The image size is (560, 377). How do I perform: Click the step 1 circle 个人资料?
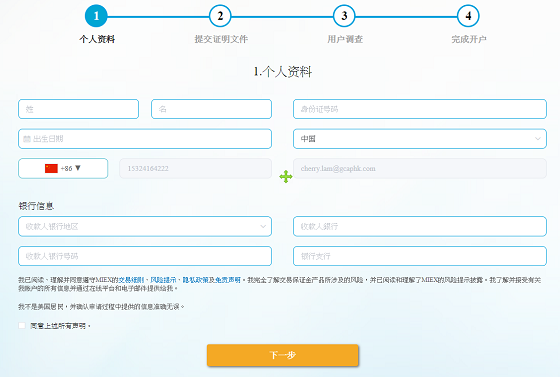[x=96, y=16]
